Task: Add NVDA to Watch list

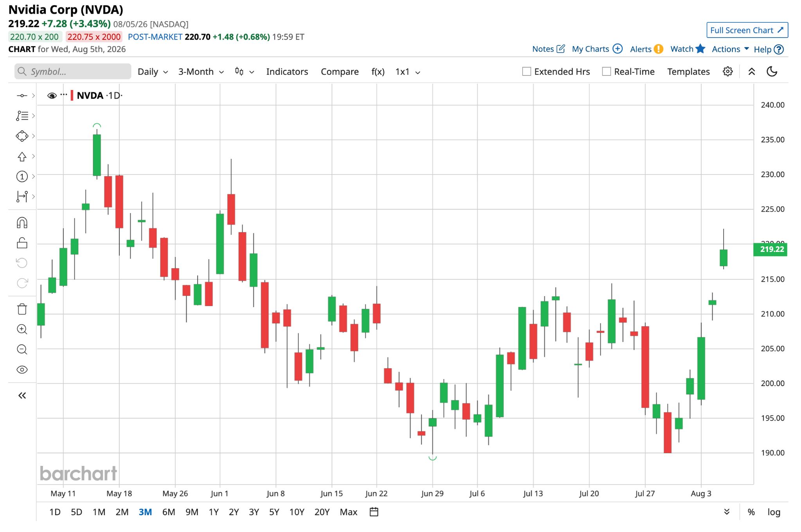Action: coord(688,49)
